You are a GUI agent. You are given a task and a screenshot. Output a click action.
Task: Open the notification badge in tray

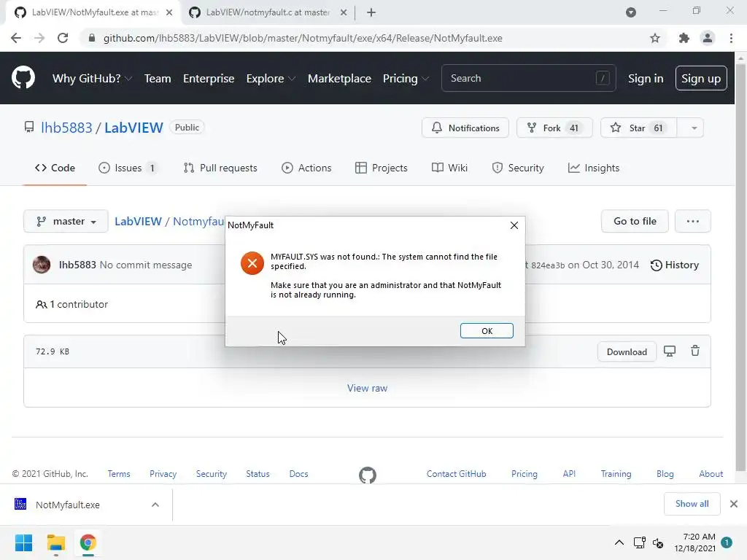pyautogui.click(x=727, y=542)
